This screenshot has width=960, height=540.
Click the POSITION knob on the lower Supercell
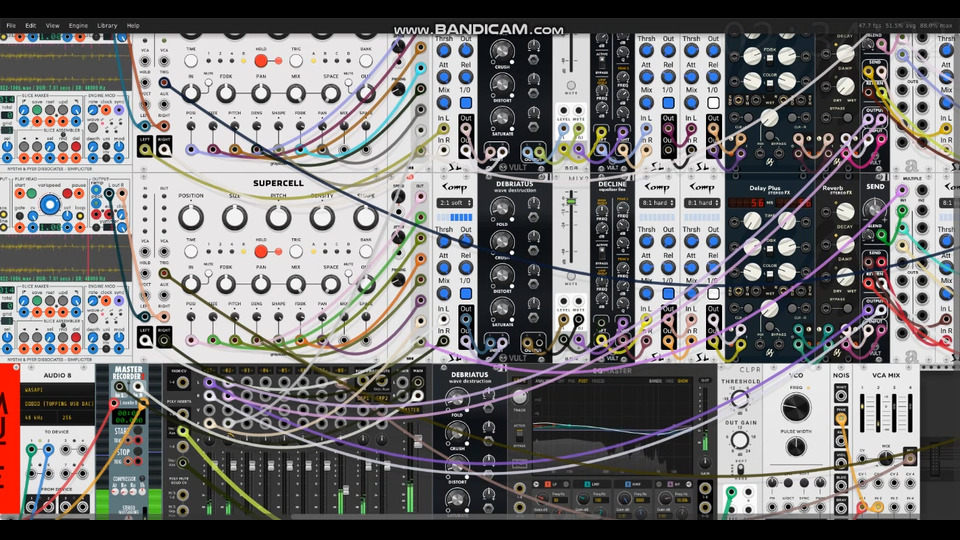[x=191, y=217]
